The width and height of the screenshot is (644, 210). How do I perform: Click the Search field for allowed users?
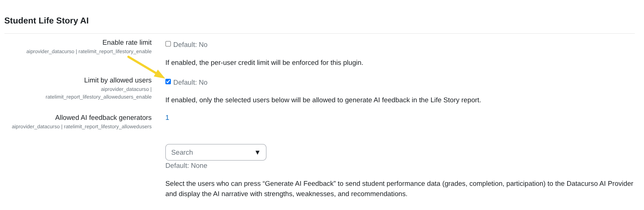tap(209, 152)
